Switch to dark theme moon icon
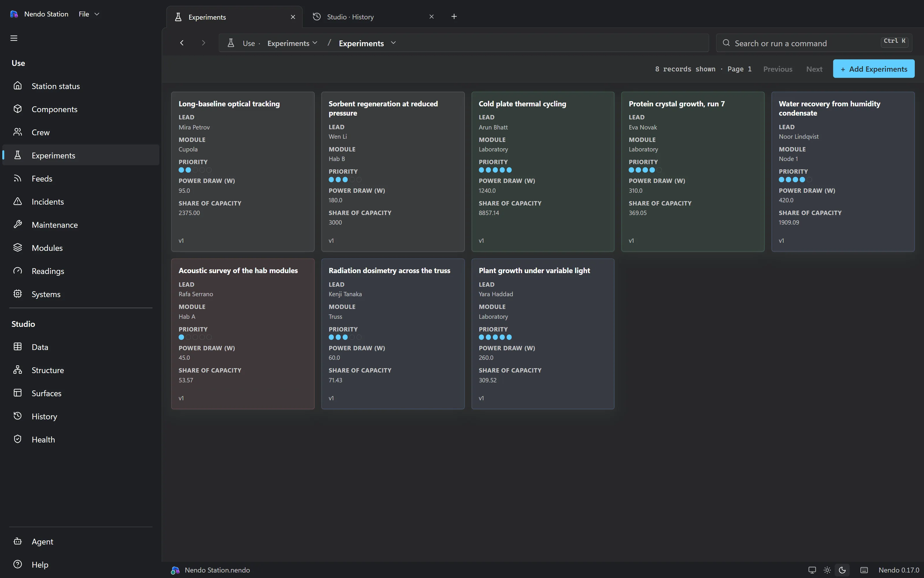 pyautogui.click(x=842, y=570)
